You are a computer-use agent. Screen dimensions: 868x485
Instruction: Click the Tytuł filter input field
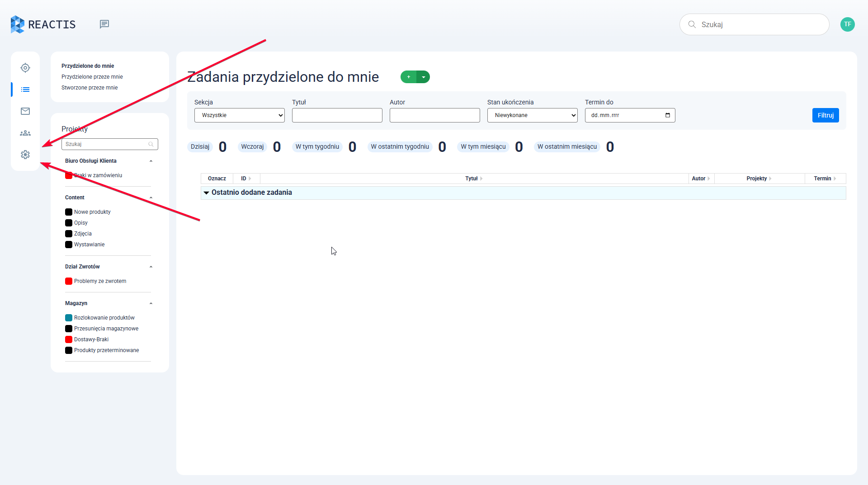coord(337,115)
